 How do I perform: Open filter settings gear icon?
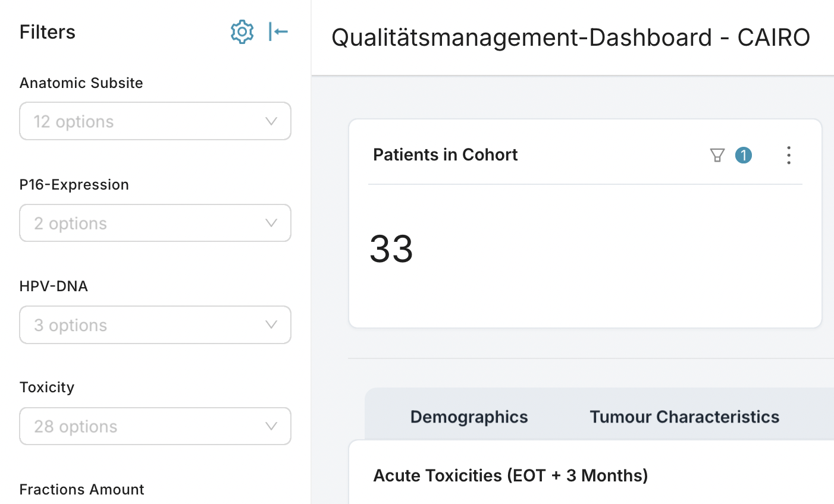click(242, 31)
